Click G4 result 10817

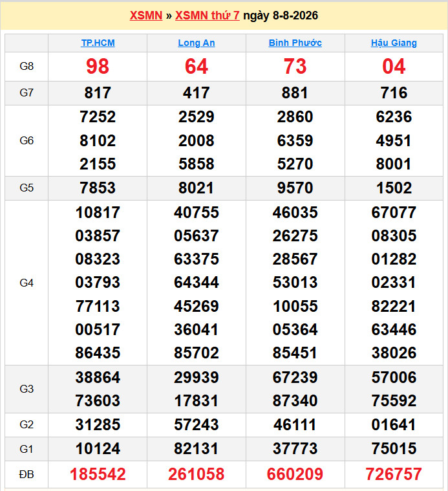click(98, 212)
